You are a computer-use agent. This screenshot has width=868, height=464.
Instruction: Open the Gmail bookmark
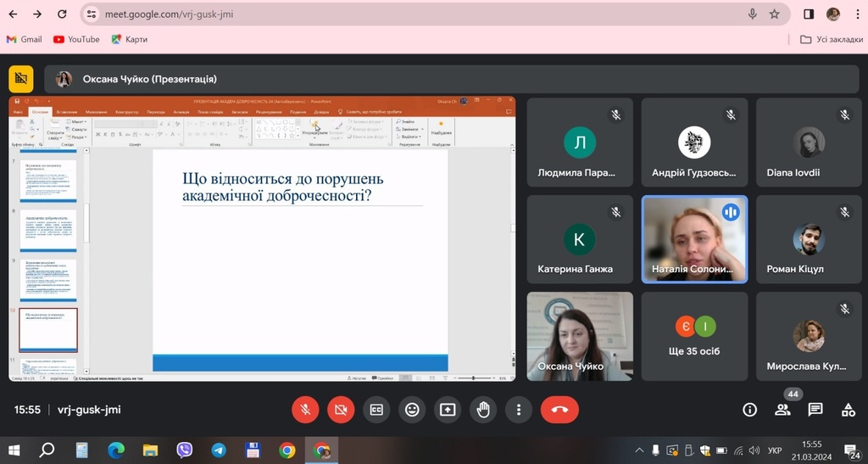[x=24, y=39]
